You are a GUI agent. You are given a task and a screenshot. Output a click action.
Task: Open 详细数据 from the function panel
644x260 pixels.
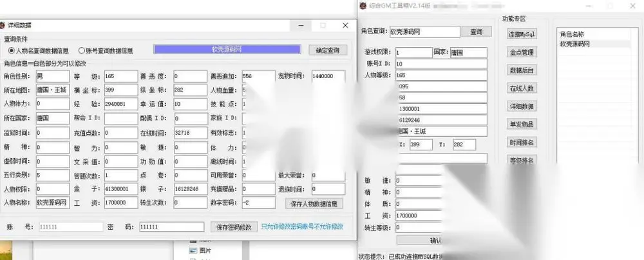(522, 106)
